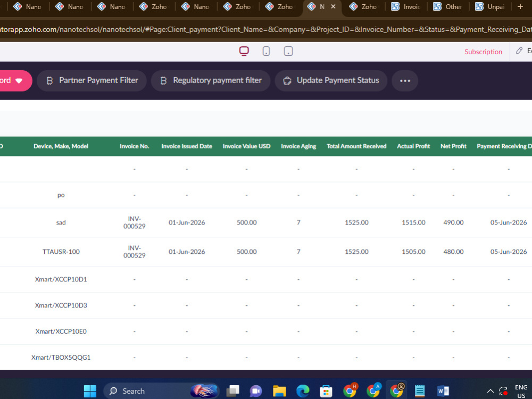The width and height of the screenshot is (532, 399).
Task: Switch to the Zoho tab left of the active tab
Action: (279, 7)
